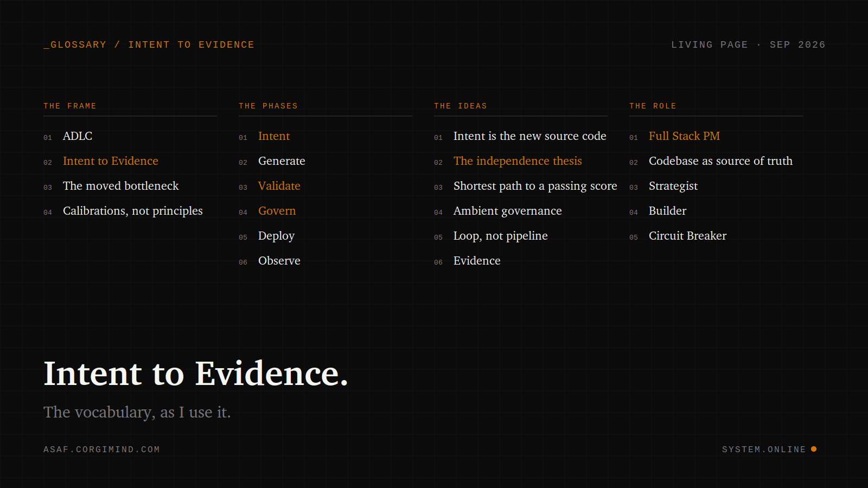Click the subtitle The vocabulary, as I use it.
Screen dimensions: 868x488
[137, 413]
